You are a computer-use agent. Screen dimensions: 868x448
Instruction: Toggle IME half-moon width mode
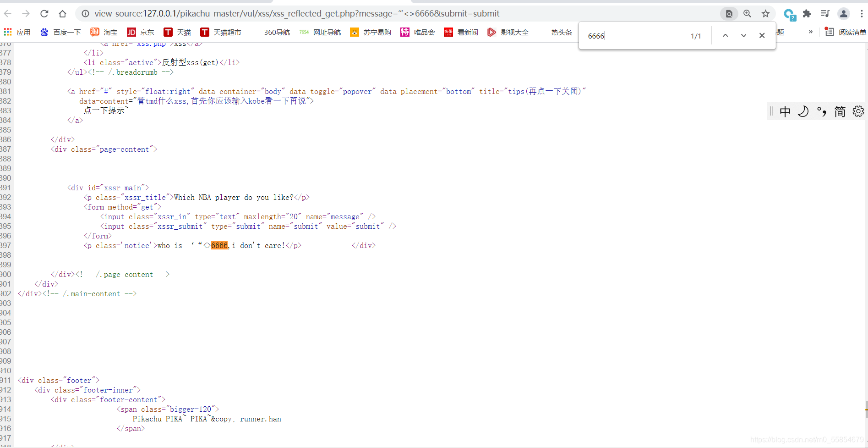[803, 111]
